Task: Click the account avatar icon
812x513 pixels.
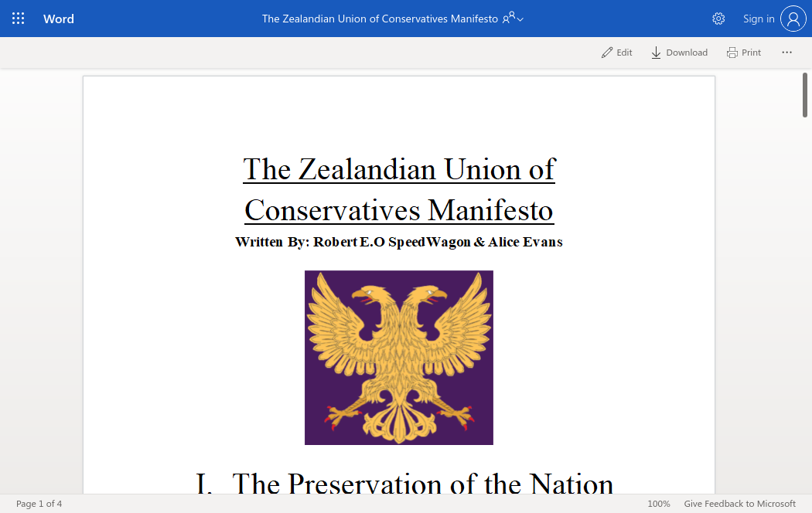Action: [793, 19]
